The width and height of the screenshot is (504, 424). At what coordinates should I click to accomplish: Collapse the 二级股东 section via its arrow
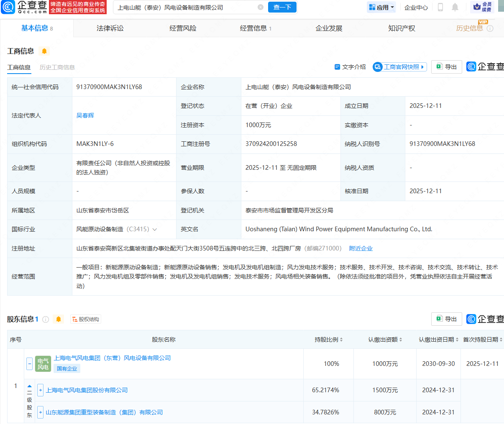click(x=29, y=386)
